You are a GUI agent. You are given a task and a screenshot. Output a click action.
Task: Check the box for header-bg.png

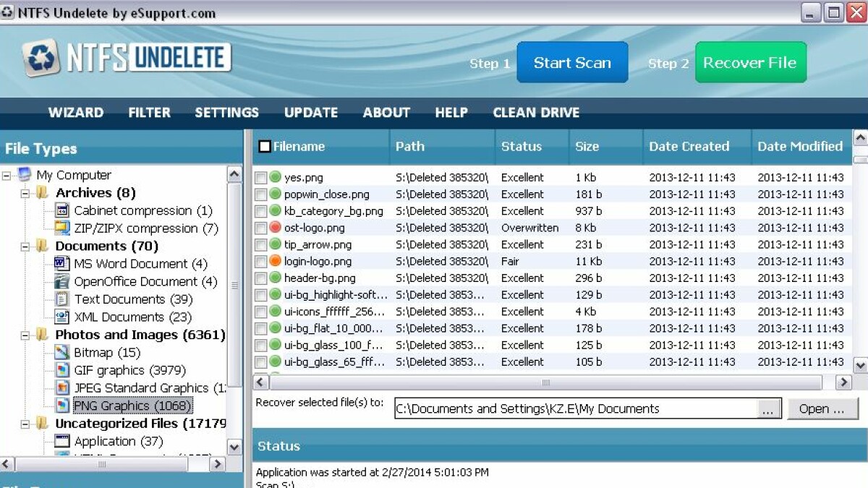tap(261, 278)
